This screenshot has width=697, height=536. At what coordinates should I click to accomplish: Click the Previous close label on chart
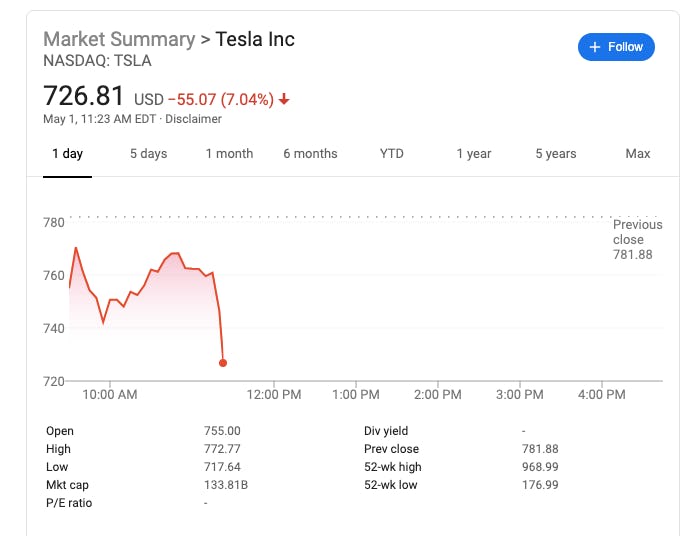pos(637,240)
